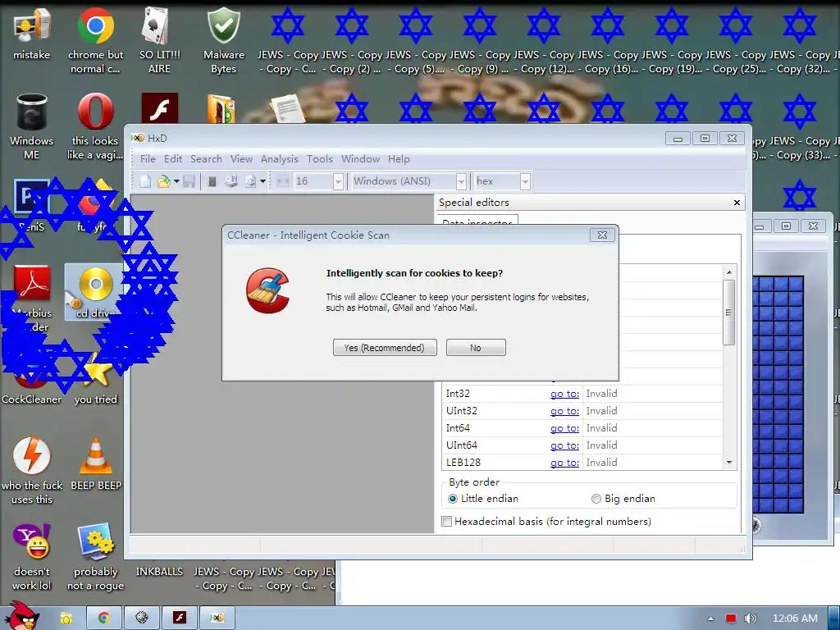
Task: Select the INKBALLS desktop item
Action: pyautogui.click(x=160, y=572)
